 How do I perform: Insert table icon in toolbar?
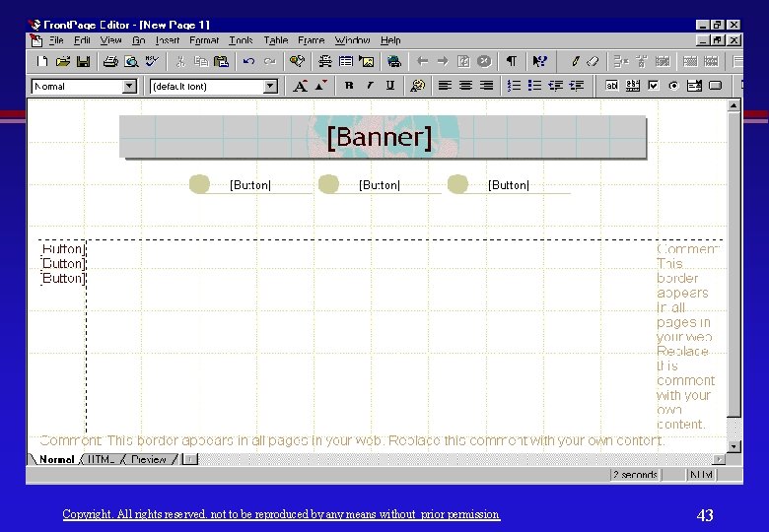[346, 61]
